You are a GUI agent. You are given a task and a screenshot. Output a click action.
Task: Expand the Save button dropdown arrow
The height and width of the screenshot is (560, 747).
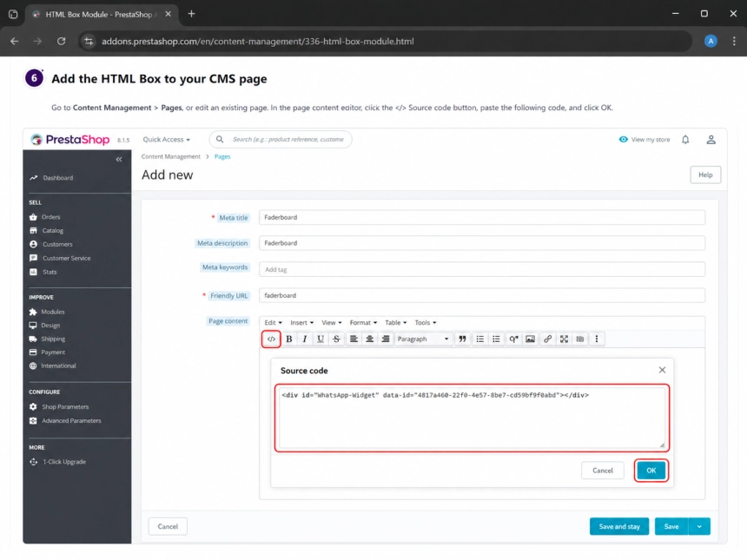pos(699,526)
